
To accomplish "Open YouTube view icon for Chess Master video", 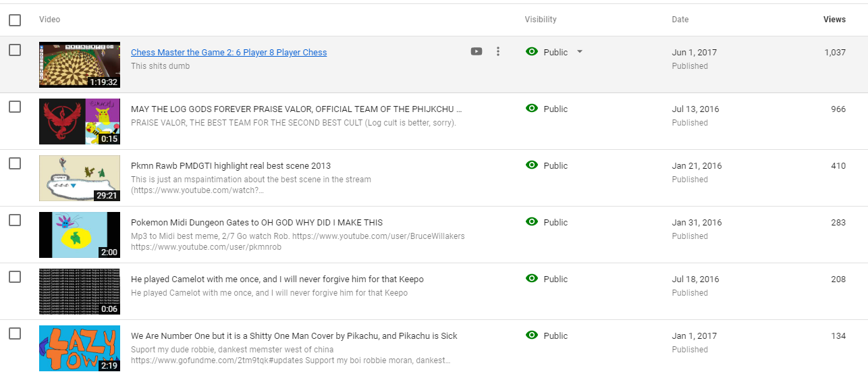I will point(477,51).
